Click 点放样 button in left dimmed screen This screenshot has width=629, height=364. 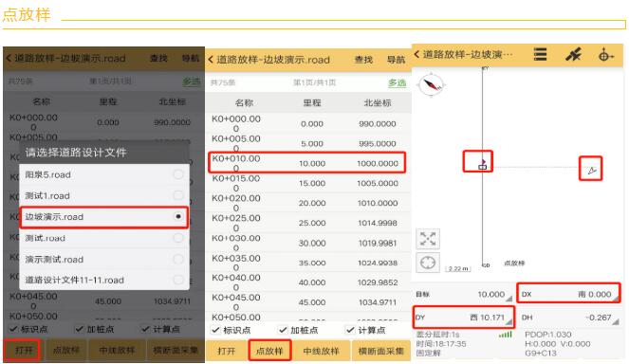66,350
